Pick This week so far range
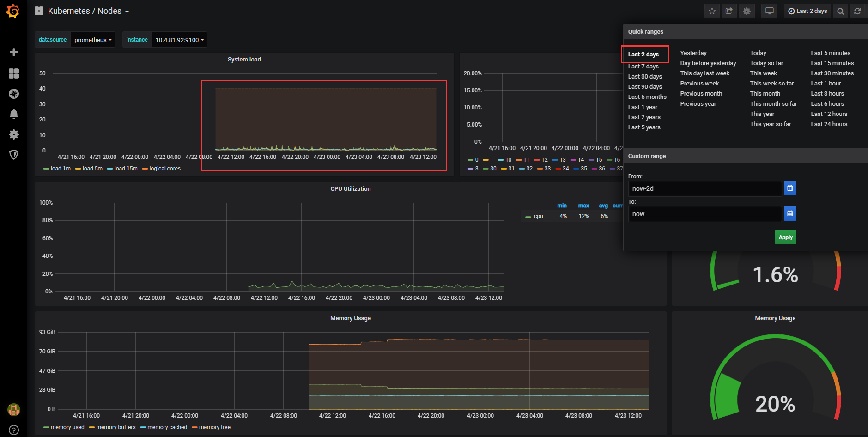The image size is (868, 437). (771, 84)
